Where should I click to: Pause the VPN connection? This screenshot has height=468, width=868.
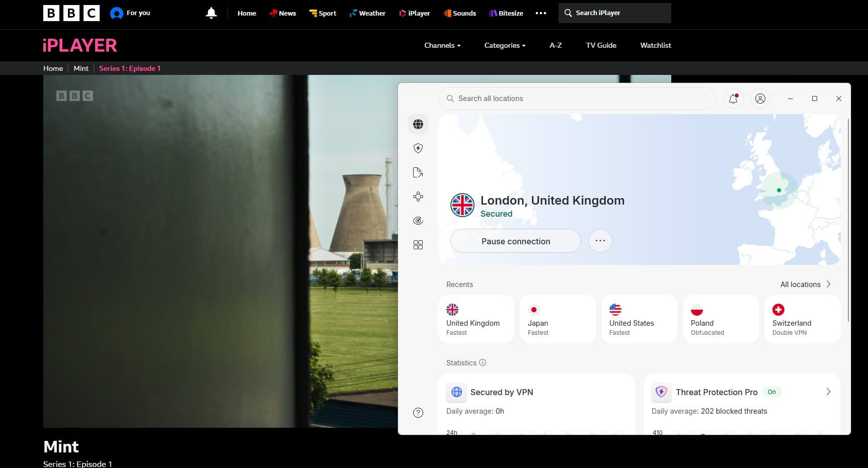pos(516,241)
